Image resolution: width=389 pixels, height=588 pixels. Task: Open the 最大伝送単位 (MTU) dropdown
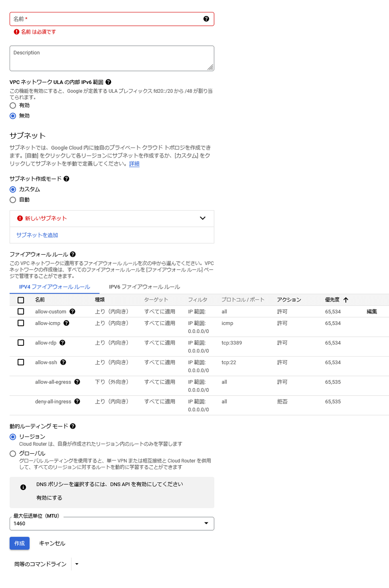(x=206, y=523)
